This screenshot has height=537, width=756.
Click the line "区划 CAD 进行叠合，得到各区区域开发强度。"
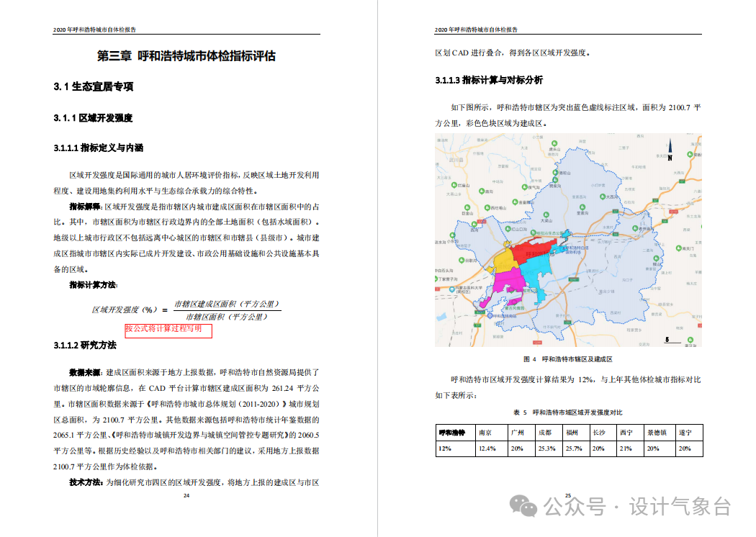(x=513, y=53)
